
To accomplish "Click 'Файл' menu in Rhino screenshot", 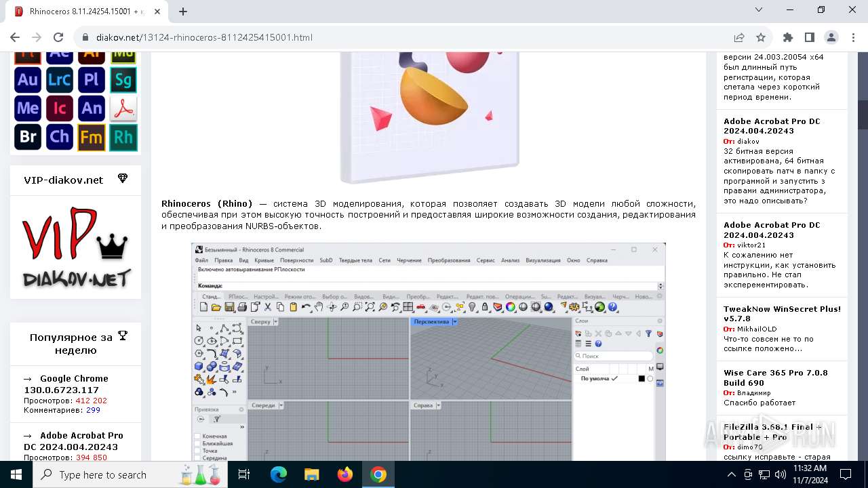I will [x=201, y=260].
